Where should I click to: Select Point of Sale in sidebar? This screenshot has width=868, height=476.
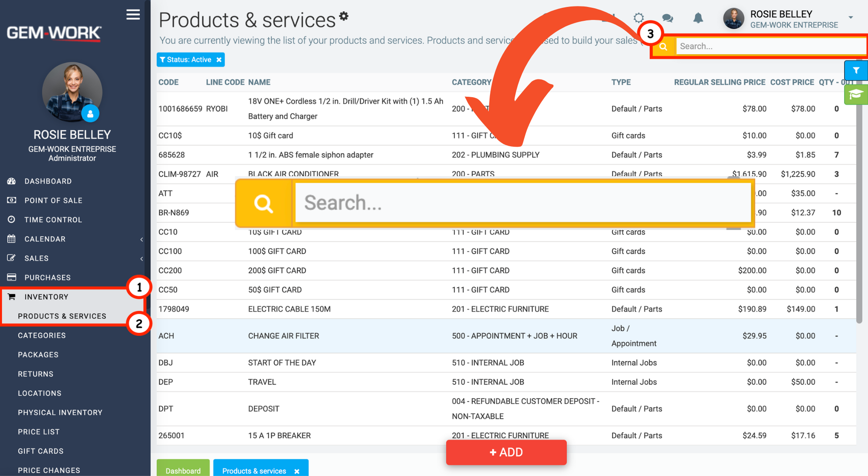click(53, 200)
